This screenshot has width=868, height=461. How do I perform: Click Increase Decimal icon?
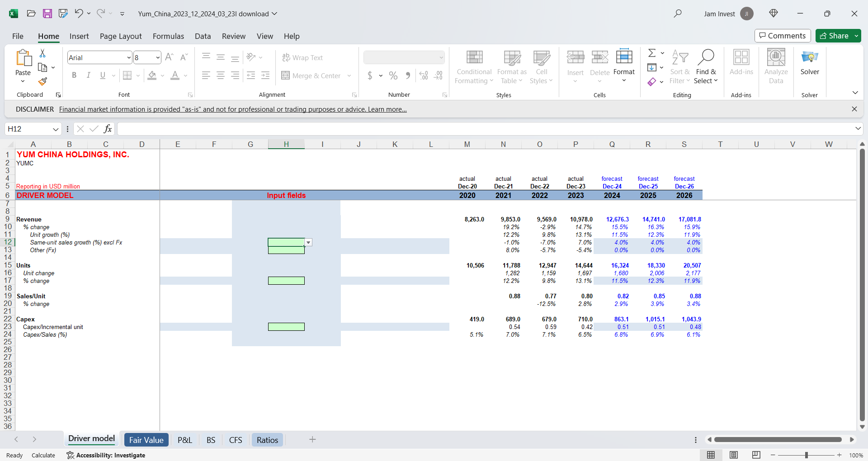point(424,75)
